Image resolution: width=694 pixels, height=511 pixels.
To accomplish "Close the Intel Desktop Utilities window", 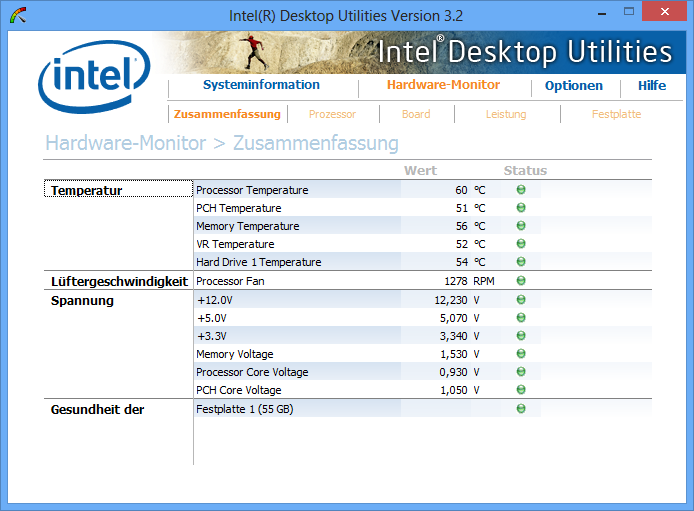I will pos(664,12).
